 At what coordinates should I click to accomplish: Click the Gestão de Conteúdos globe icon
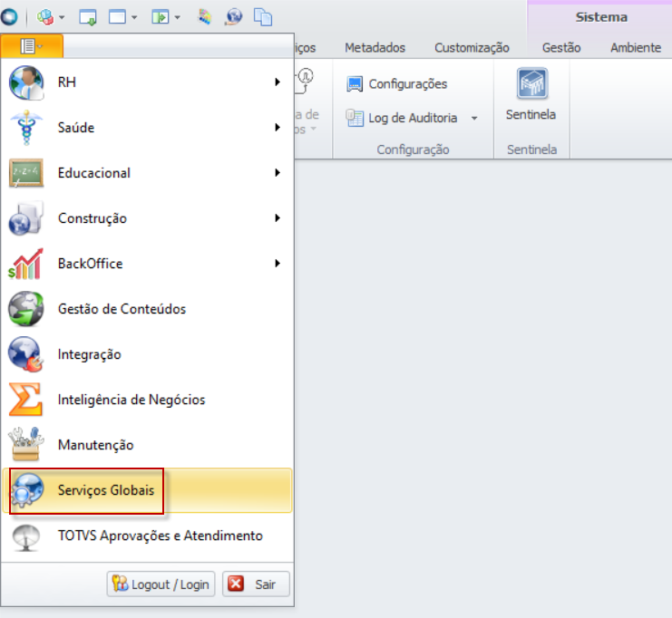tap(26, 309)
